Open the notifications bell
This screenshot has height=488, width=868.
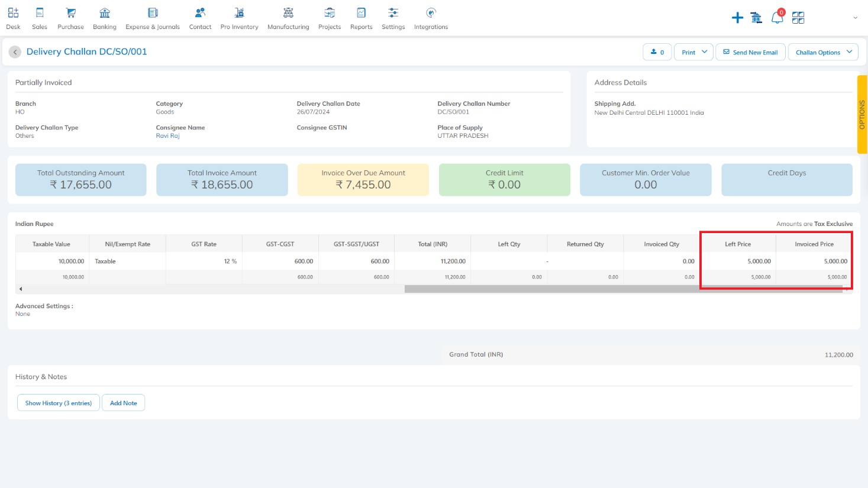point(777,18)
